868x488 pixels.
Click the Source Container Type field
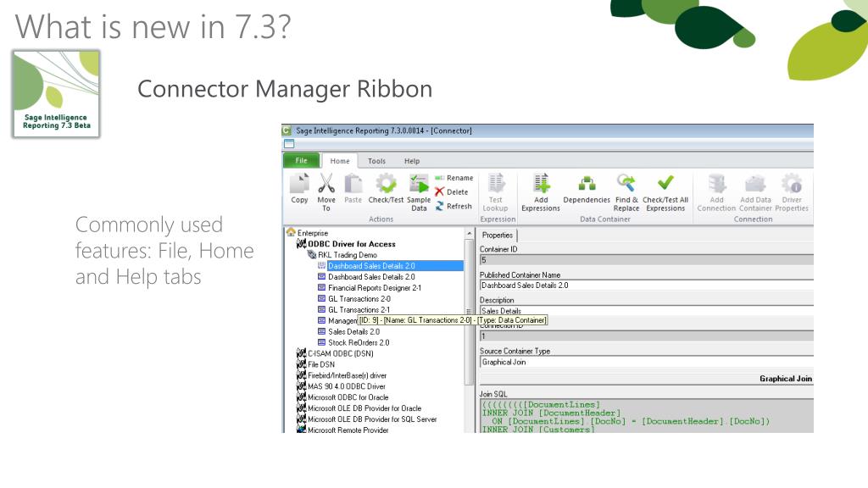point(646,362)
